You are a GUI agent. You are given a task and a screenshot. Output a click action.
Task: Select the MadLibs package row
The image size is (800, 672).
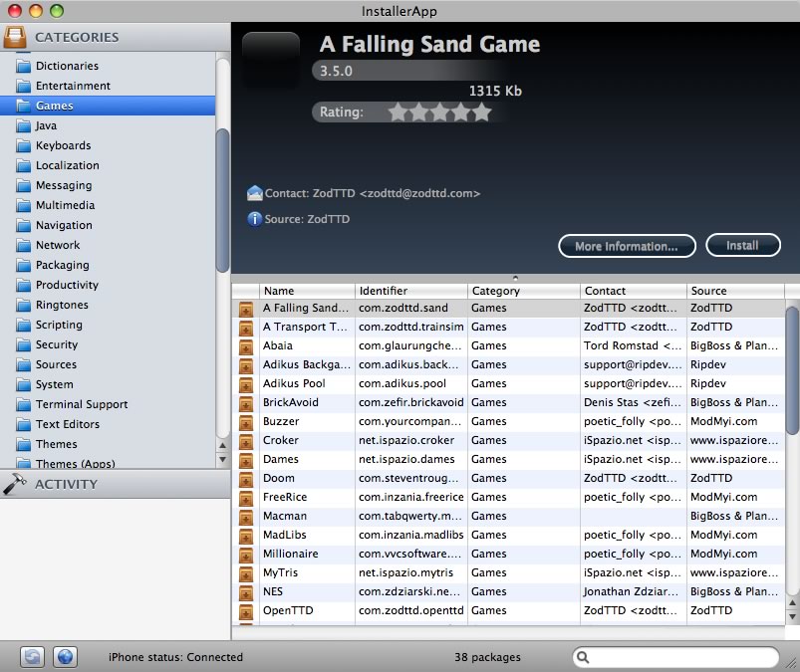pos(509,535)
